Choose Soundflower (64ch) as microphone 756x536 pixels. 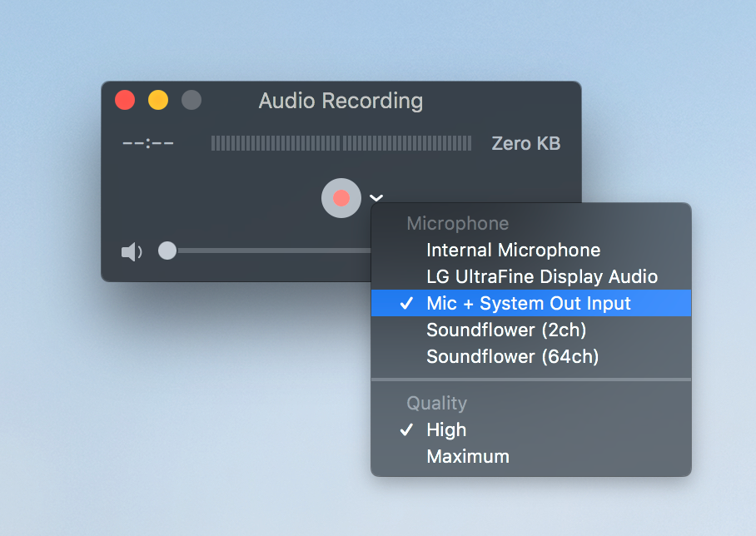coord(531,357)
